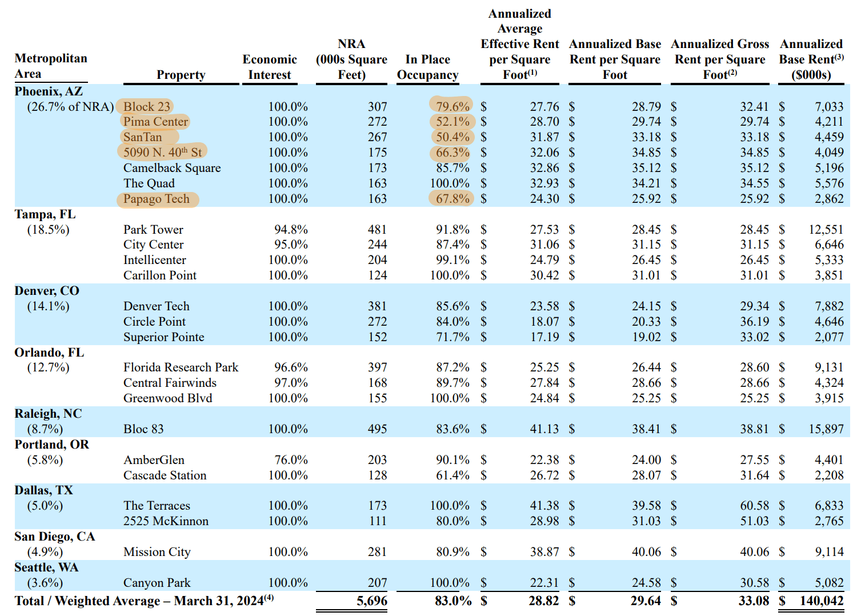Screen dimensions: 857x616
Task: Click the Denver Tech property name
Action: [157, 306]
